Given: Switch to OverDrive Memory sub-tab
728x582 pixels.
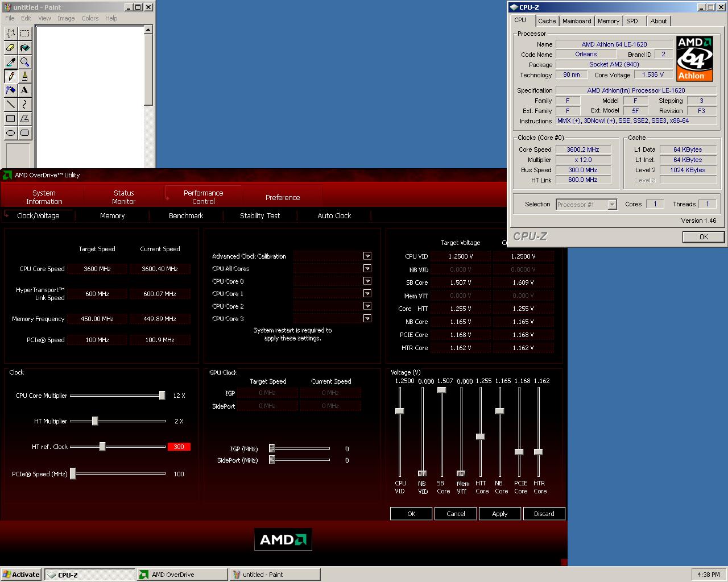Looking at the screenshot, I should click(x=113, y=216).
